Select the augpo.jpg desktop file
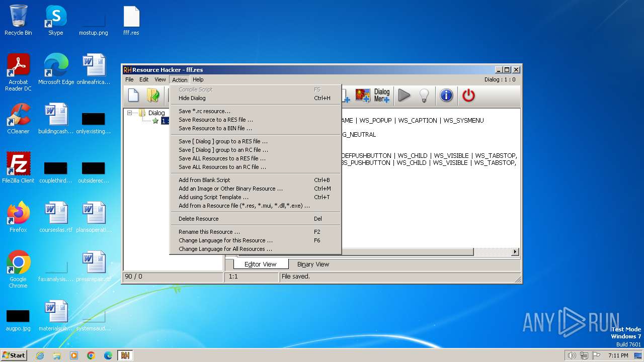Screen dimensions: 644x362 click(18, 320)
